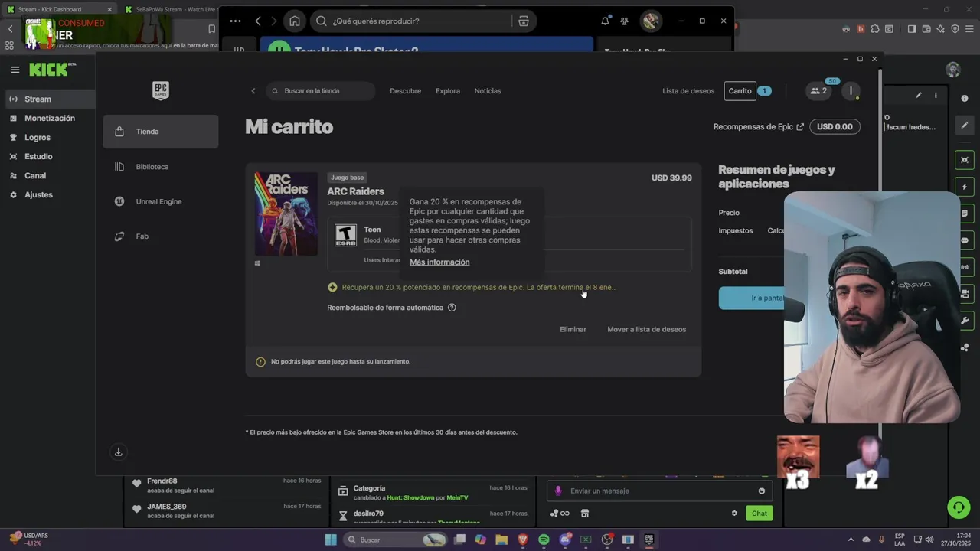This screenshot has height=551, width=980.
Task: Click wrench tool icon on Kick rail
Action: (x=965, y=321)
